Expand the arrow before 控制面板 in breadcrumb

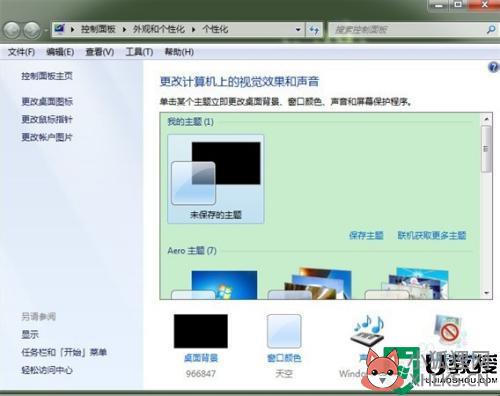tap(72, 30)
